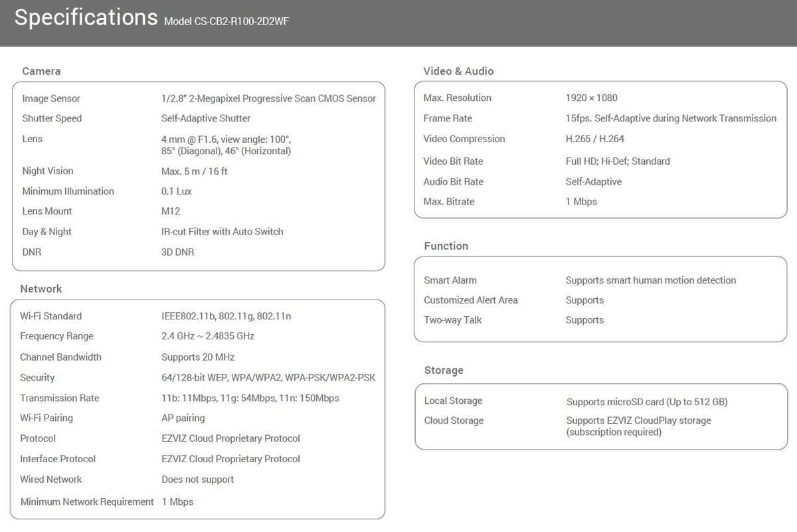797x532 pixels.
Task: Select the Frequency Range value 2.4 GHz
Action: point(208,336)
